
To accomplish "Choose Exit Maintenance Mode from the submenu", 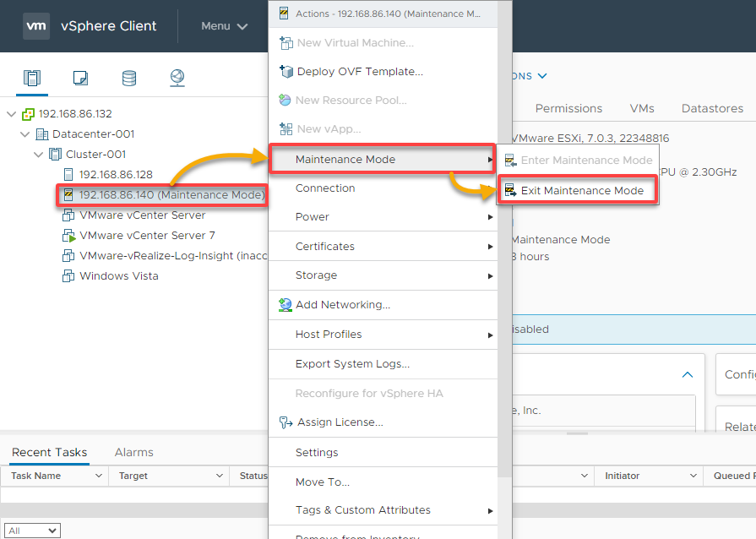I will (578, 190).
